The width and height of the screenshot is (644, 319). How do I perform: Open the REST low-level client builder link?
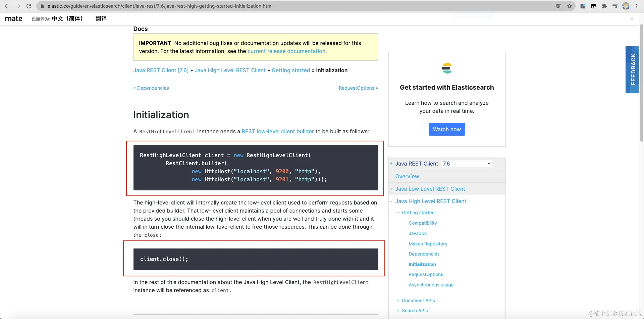pyautogui.click(x=278, y=131)
